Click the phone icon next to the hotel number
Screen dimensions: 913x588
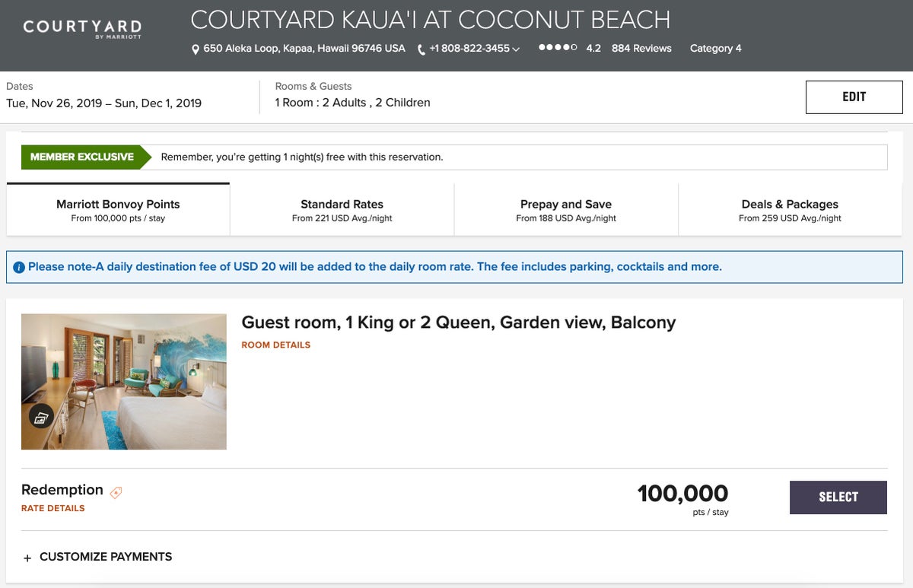tap(420, 49)
